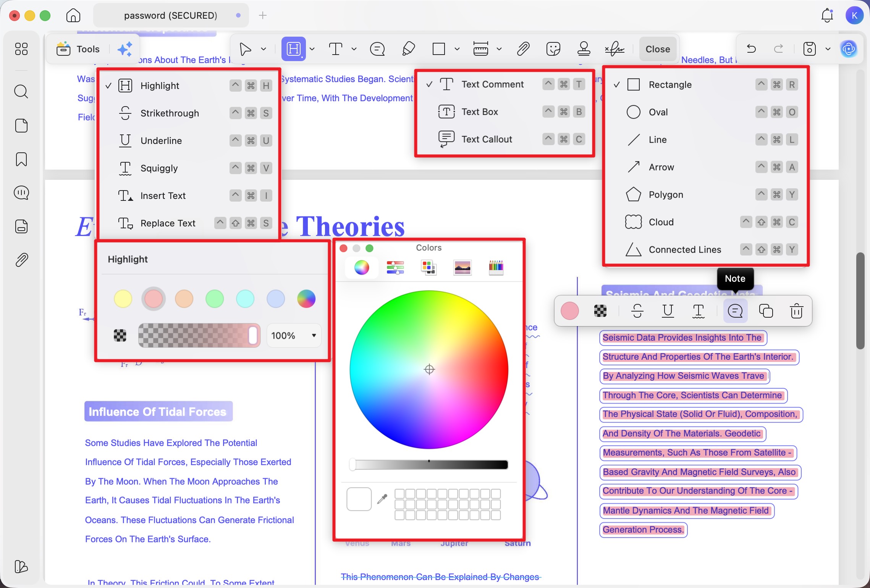Open the user profile K avatar
Viewport: 870px width, 588px height.
tap(855, 15)
